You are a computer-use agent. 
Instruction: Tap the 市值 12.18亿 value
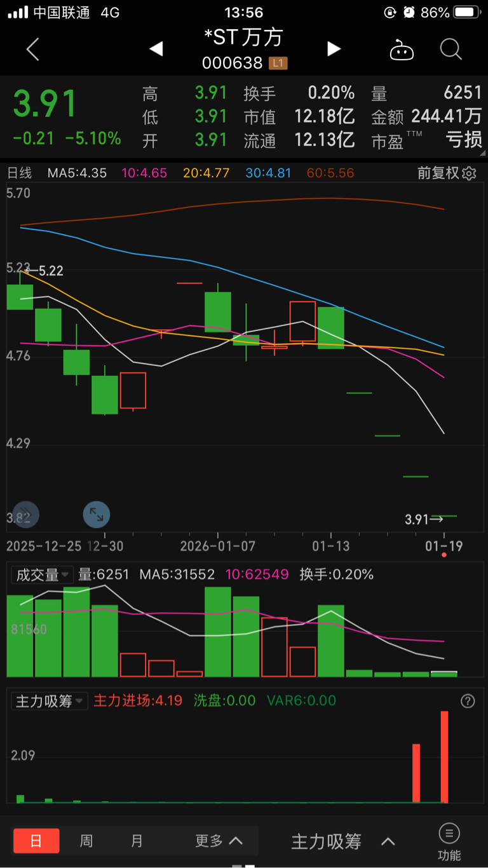point(324,116)
